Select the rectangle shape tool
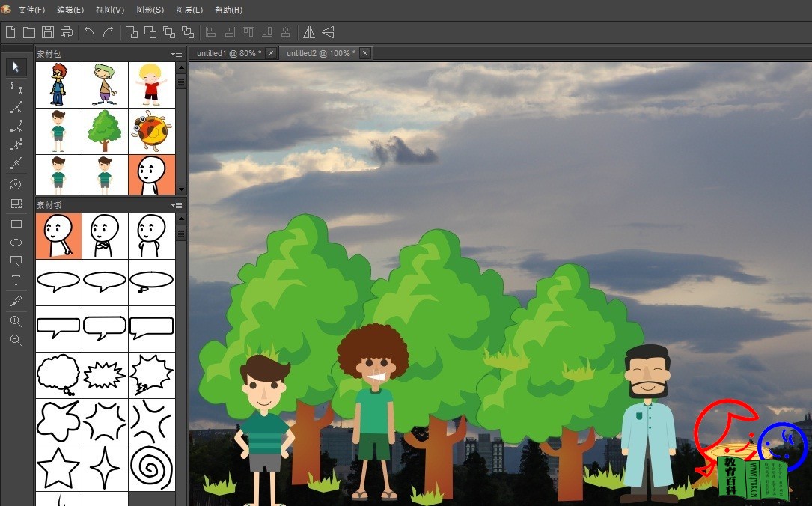 [x=16, y=224]
